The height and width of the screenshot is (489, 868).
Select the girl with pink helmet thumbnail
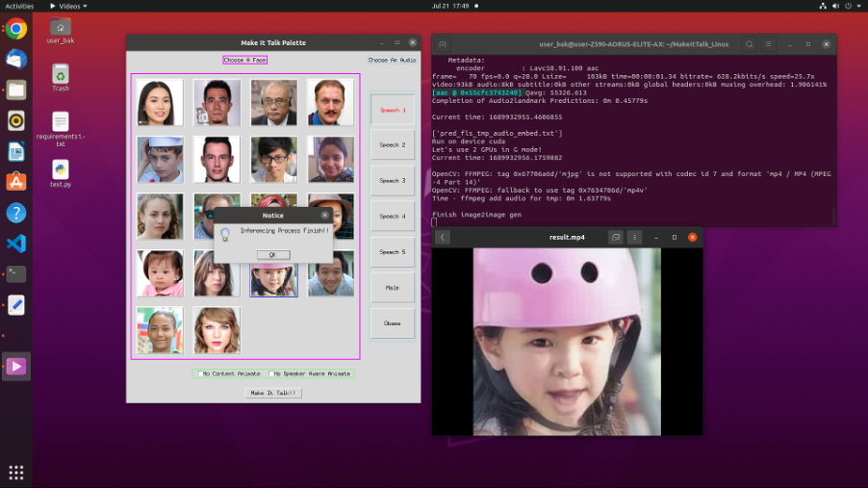(274, 280)
